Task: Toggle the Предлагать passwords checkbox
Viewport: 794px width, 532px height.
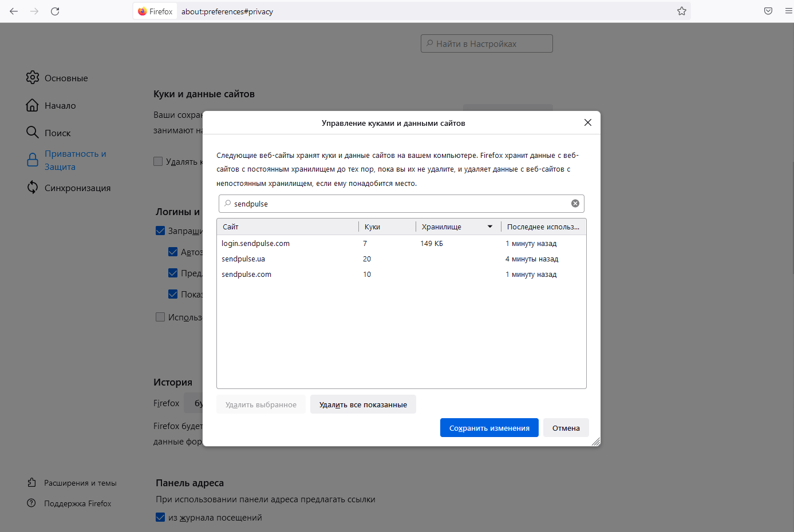Action: (173, 273)
